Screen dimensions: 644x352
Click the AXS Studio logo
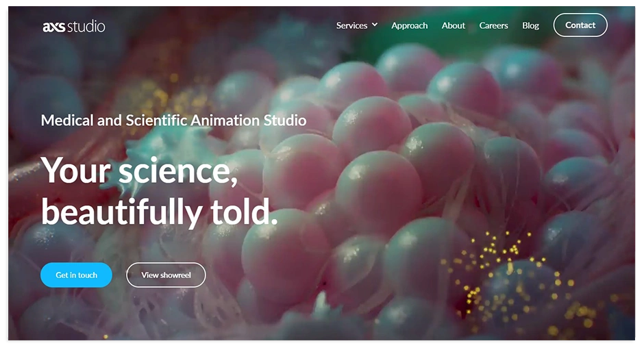pyautogui.click(x=74, y=27)
